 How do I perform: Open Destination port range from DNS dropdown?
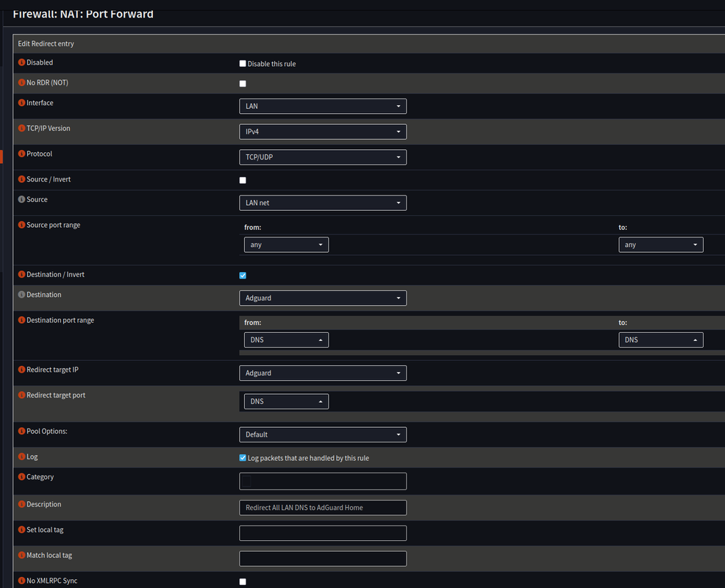tap(286, 340)
